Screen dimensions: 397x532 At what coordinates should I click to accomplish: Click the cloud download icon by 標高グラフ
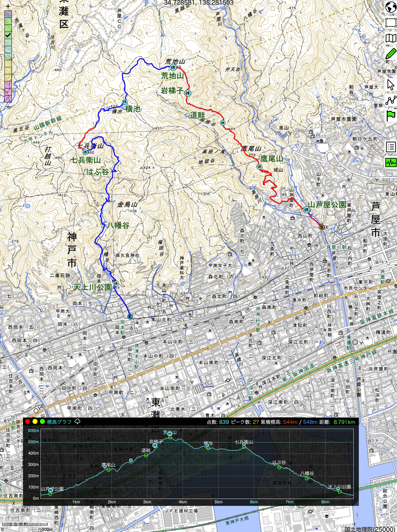tap(77, 421)
